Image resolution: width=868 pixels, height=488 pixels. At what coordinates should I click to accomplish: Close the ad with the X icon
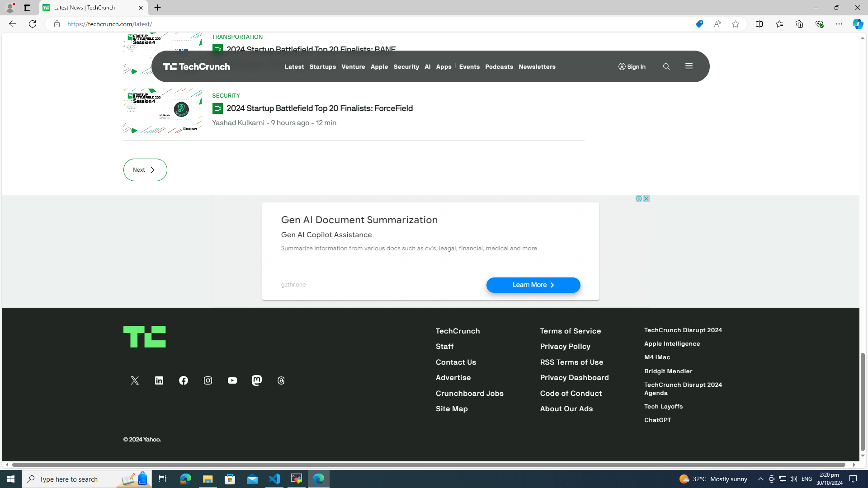tap(646, 199)
